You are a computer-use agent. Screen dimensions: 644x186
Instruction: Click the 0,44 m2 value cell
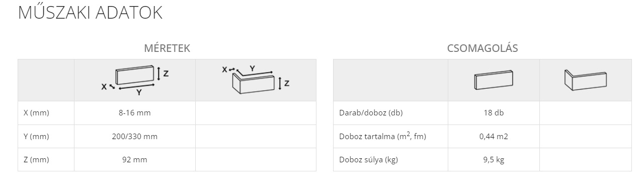click(494, 137)
